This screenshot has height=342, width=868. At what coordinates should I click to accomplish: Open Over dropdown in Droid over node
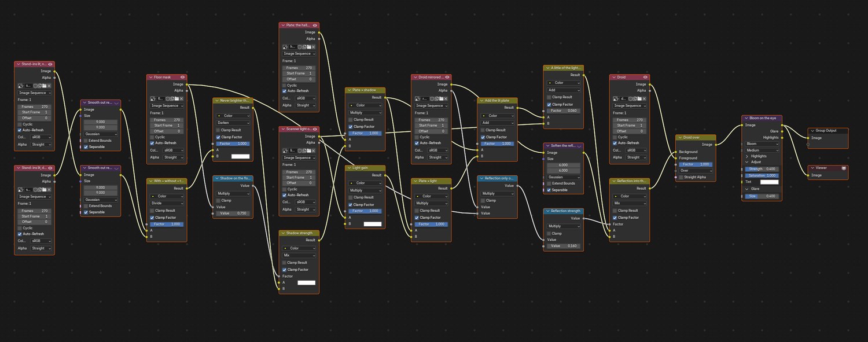click(x=696, y=171)
